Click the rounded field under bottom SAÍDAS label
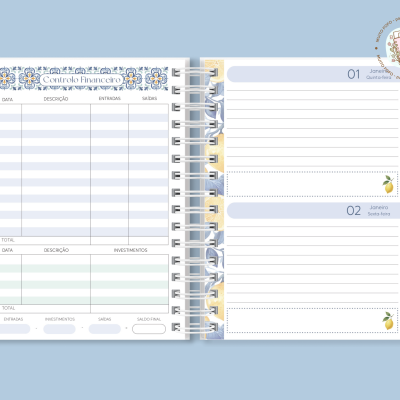 point(105,329)
